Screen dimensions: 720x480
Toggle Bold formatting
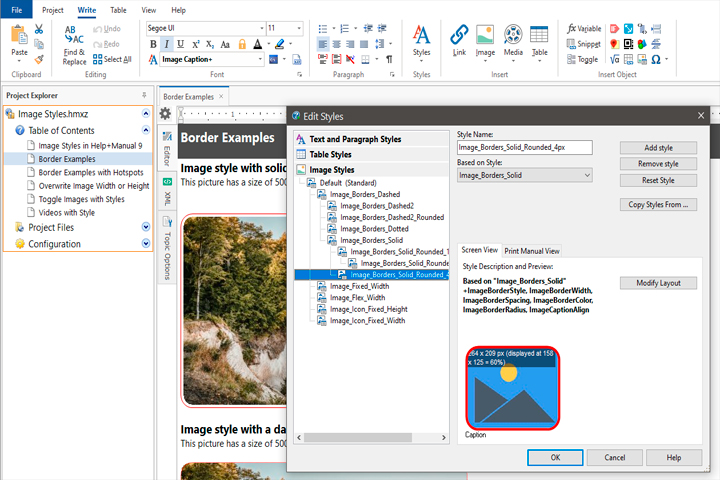coord(153,44)
